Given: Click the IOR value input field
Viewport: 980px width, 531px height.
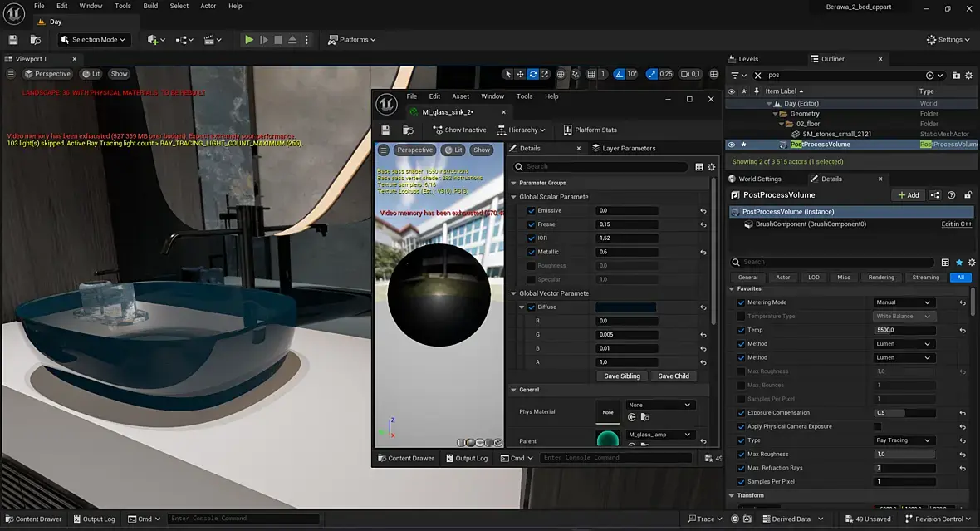Looking at the screenshot, I should tap(627, 238).
